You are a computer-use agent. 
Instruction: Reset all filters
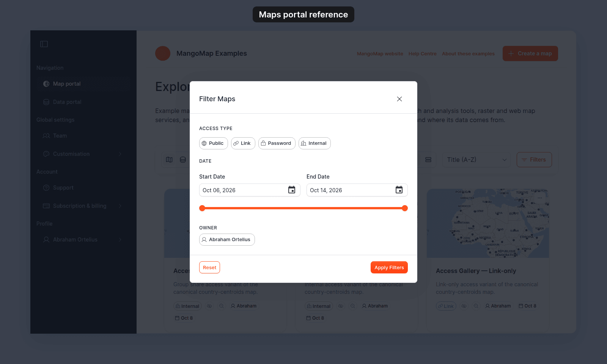pyautogui.click(x=209, y=267)
